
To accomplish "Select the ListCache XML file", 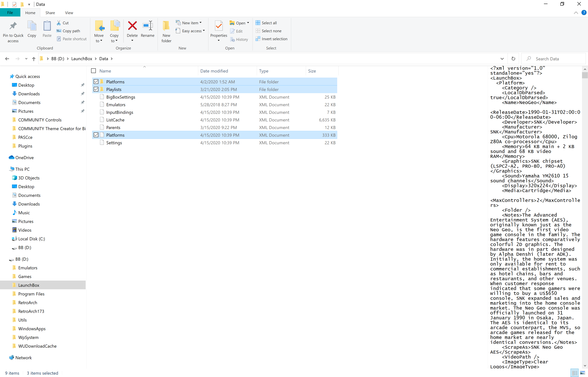I will pyautogui.click(x=215, y=120).
